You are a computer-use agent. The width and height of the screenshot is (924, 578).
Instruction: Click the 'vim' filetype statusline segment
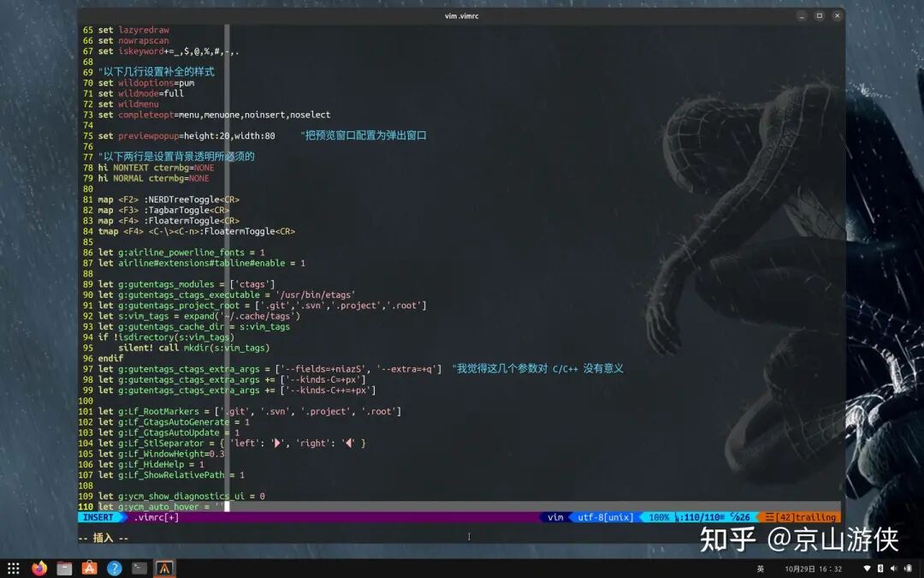(x=555, y=517)
